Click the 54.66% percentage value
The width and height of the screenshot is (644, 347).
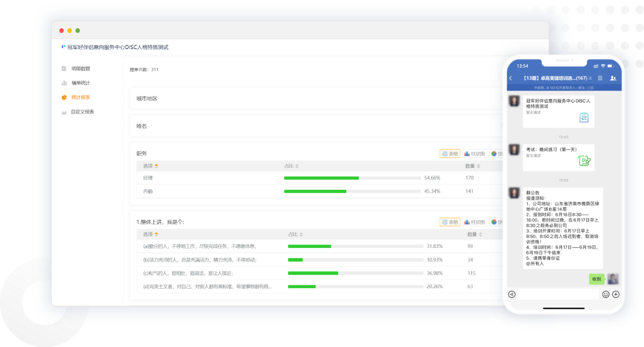coord(432,178)
